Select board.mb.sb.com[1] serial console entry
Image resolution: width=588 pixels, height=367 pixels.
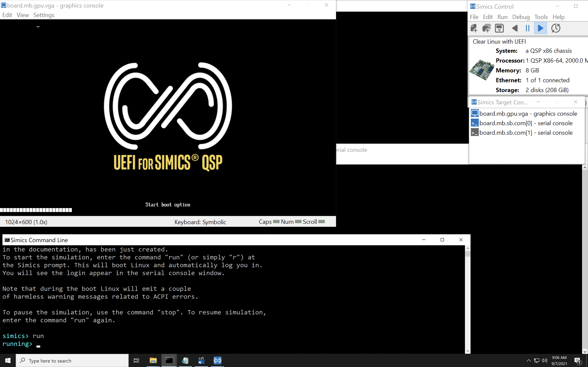[525, 133]
